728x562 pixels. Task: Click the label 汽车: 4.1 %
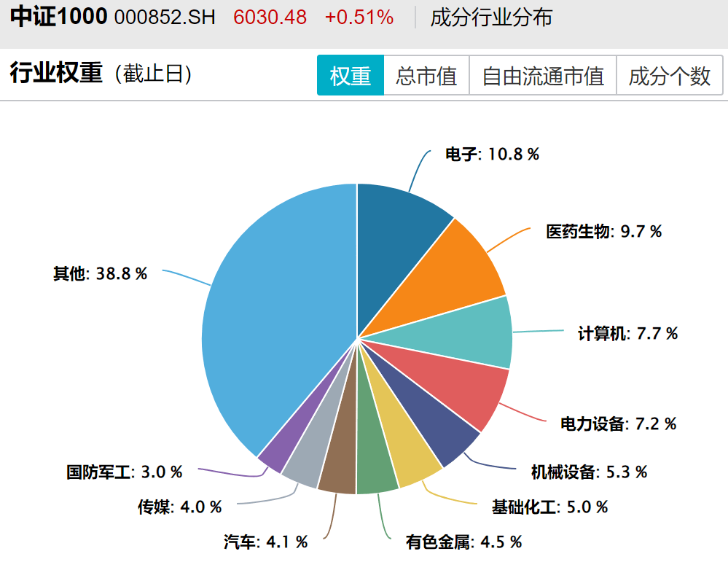coord(265,542)
